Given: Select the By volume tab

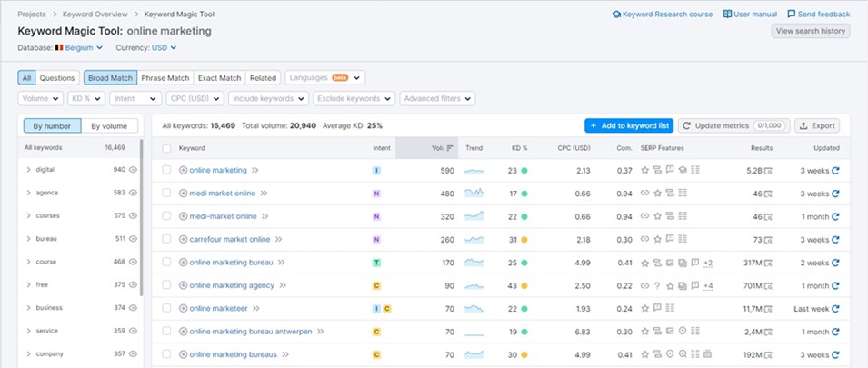Looking at the screenshot, I should [x=110, y=126].
